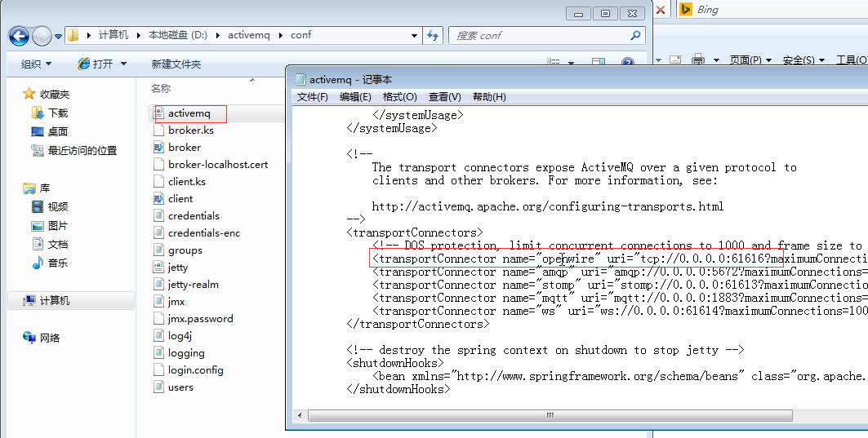The height and width of the screenshot is (438, 868).
Task: Open Notepad's 查看(V) menu
Action: pos(444,97)
